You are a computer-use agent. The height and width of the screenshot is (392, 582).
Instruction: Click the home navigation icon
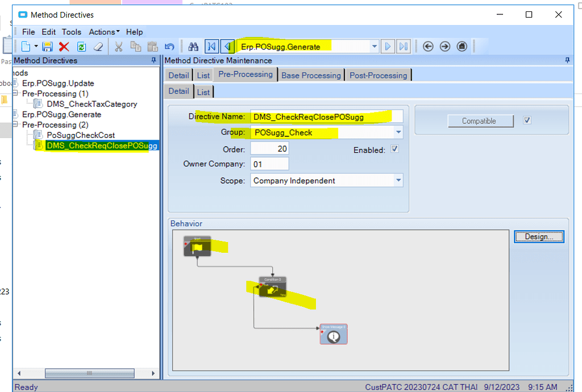[x=462, y=46]
